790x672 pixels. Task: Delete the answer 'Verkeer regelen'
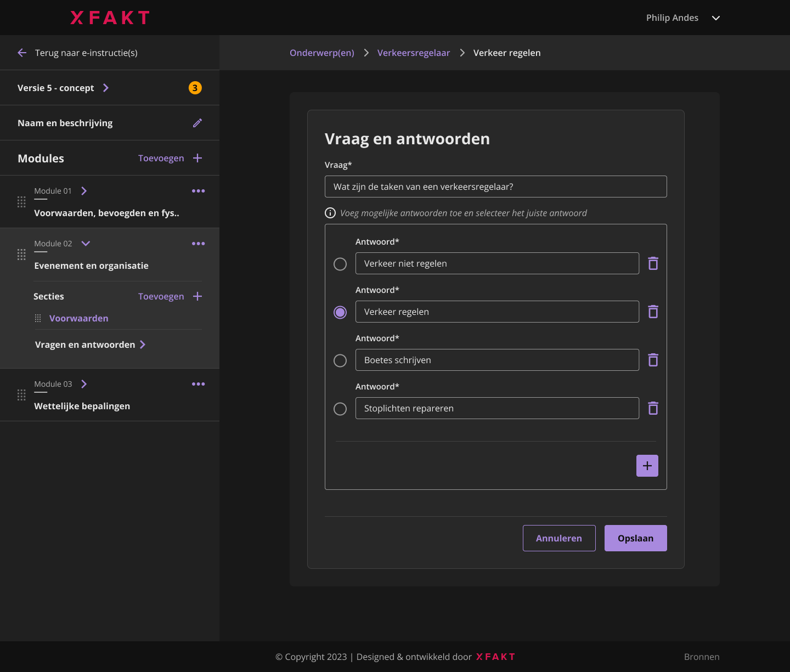click(653, 312)
